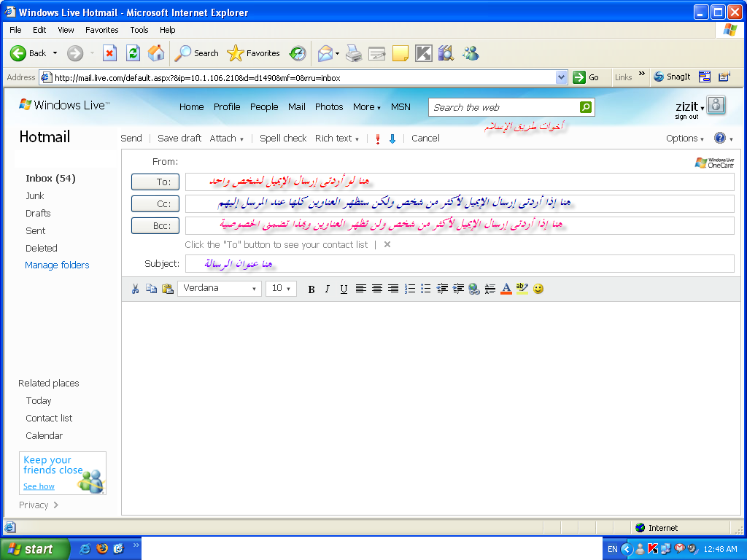Click the Print toolbar icon
This screenshot has height=560, width=747.
point(354,53)
